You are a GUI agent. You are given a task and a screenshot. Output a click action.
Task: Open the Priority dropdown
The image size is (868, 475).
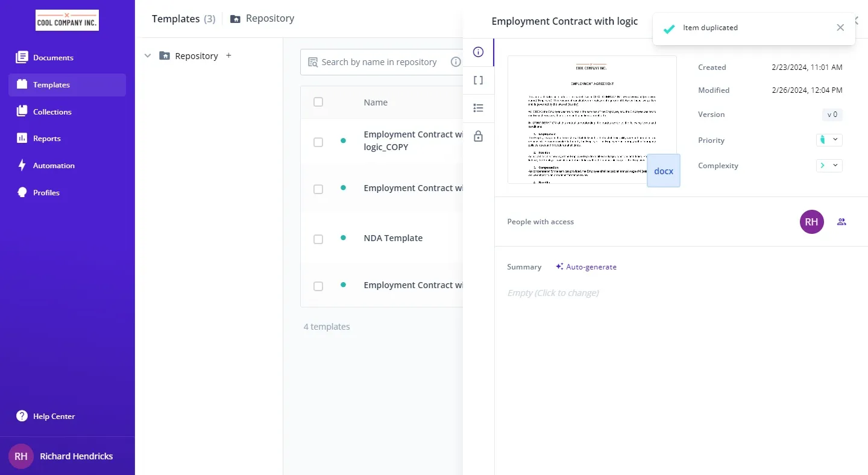[x=829, y=140]
